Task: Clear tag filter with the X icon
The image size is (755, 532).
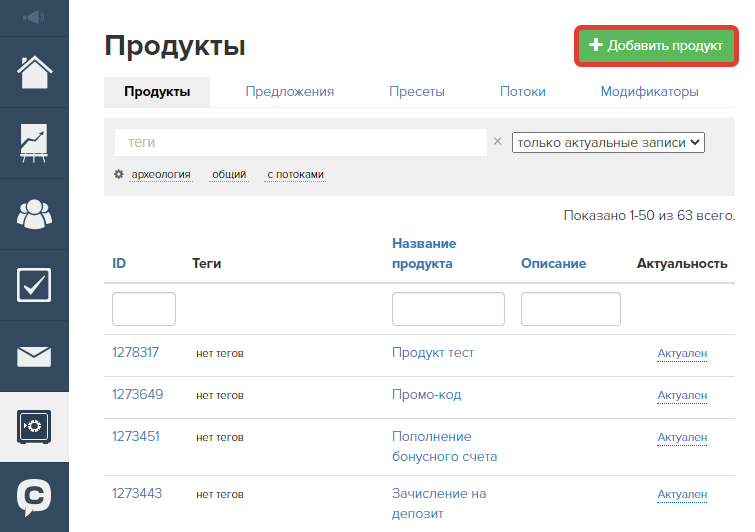Action: coord(497,142)
